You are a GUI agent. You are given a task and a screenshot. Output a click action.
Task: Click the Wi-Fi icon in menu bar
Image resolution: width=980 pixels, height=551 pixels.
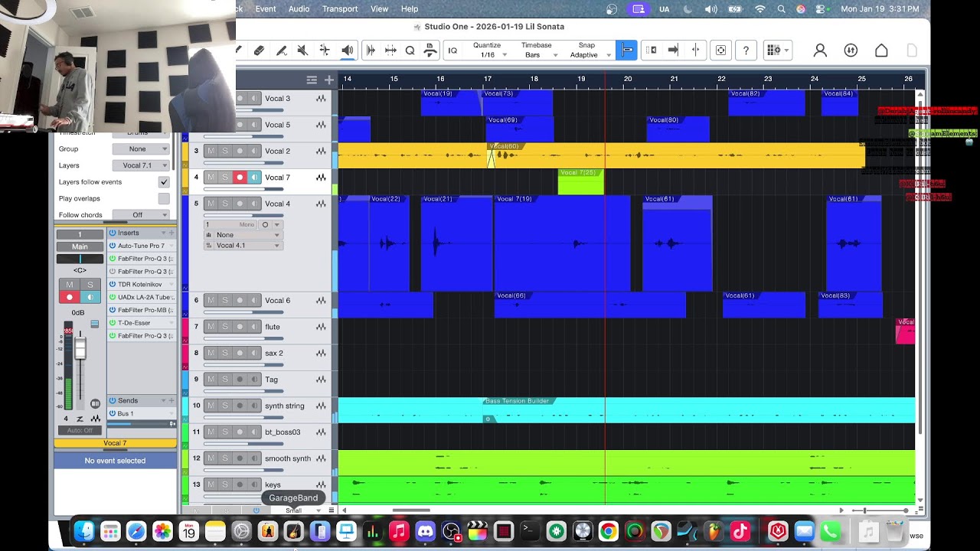pos(759,9)
